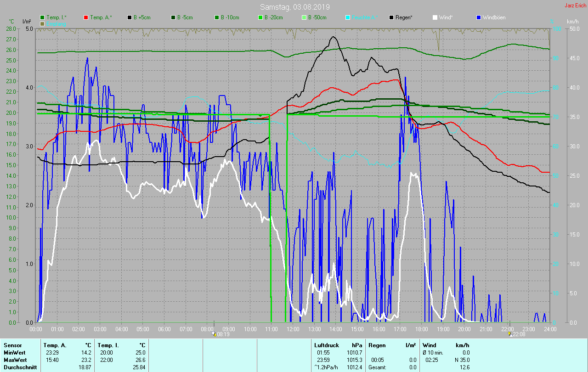Screen dimensions: 588x372
Task: Click the light green B -50cm legend square
Action: click(304, 17)
